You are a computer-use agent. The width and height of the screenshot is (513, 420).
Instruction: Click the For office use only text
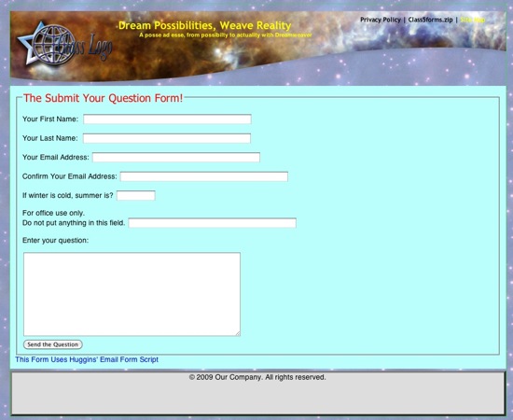pos(53,213)
